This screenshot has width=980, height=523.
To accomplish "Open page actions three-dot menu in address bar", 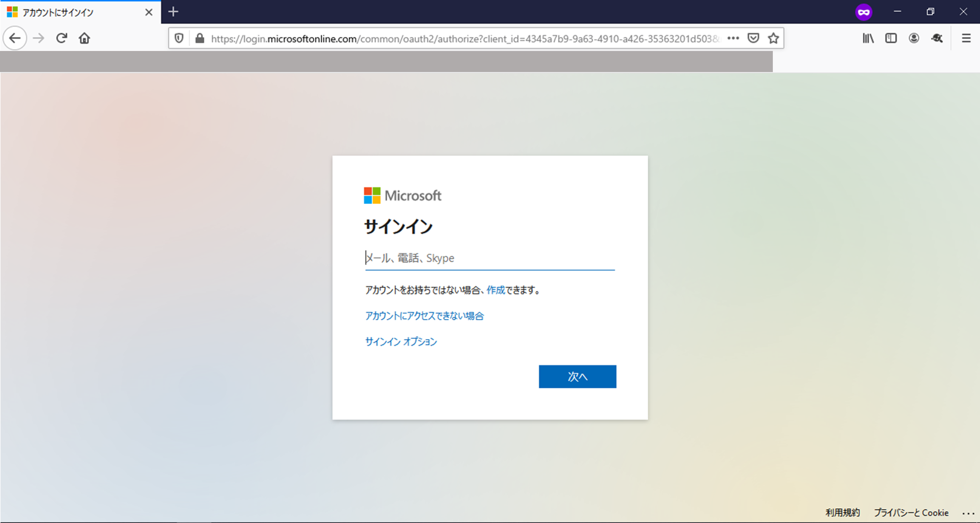I will (x=733, y=38).
